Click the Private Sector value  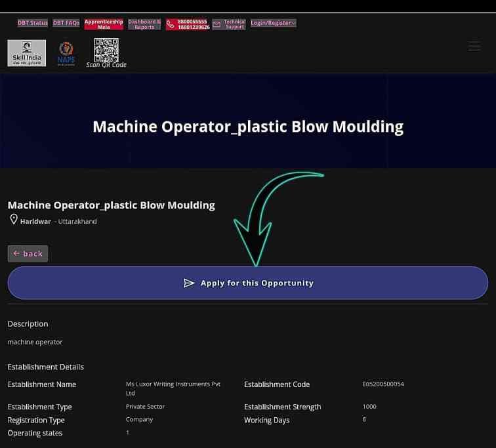145,406
